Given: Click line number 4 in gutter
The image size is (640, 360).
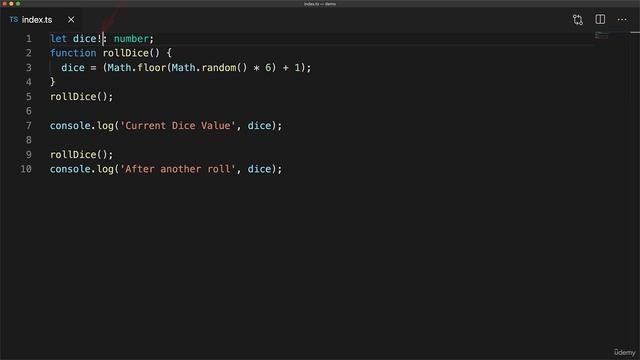Looking at the screenshot, I should pos(29,82).
